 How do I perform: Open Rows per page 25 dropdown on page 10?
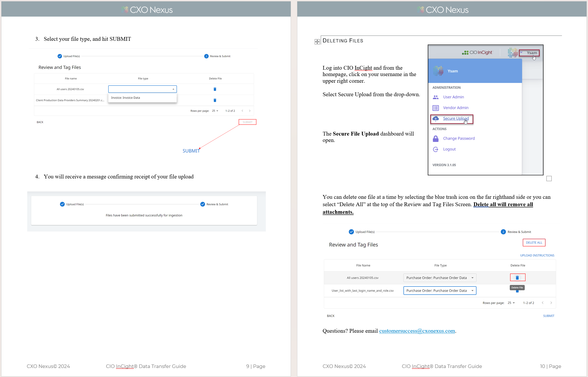pyautogui.click(x=511, y=303)
